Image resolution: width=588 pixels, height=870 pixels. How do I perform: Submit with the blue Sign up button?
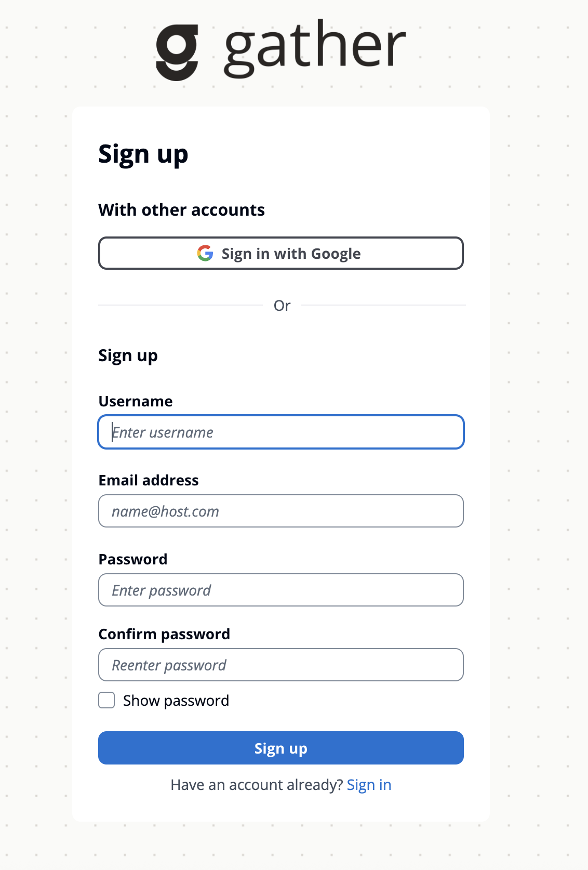click(281, 748)
